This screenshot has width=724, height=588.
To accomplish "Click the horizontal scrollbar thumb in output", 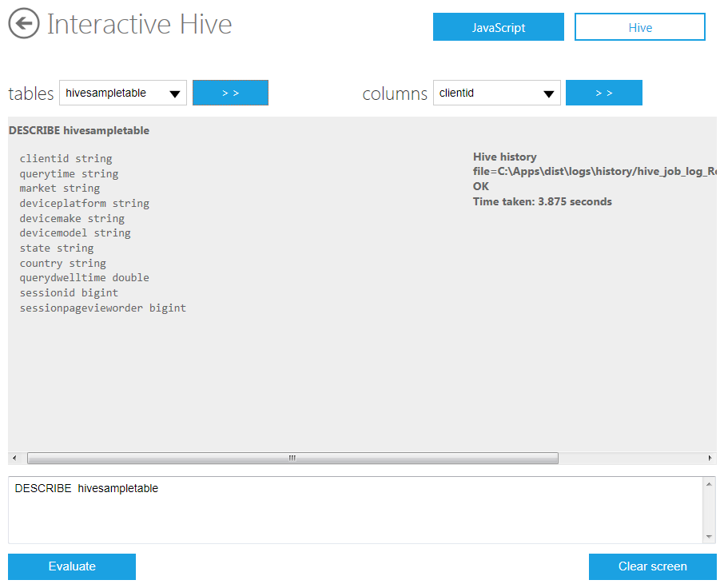I will [x=292, y=459].
